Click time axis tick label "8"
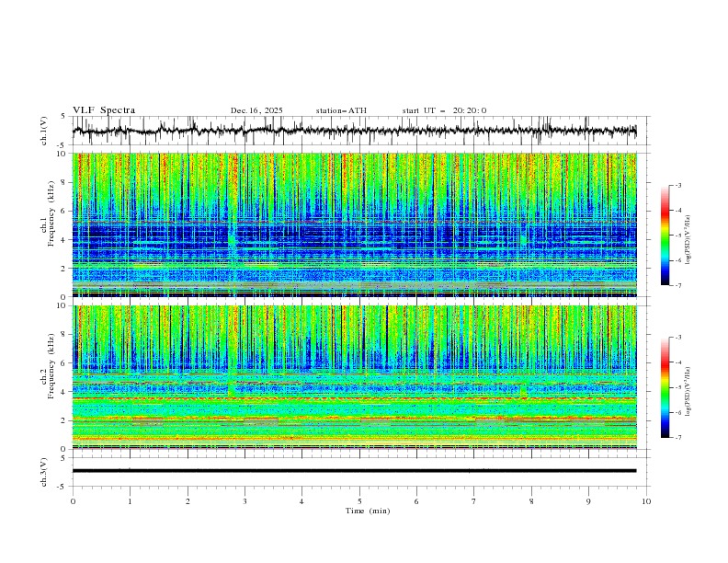This screenshot has height=563, width=728. [531, 501]
